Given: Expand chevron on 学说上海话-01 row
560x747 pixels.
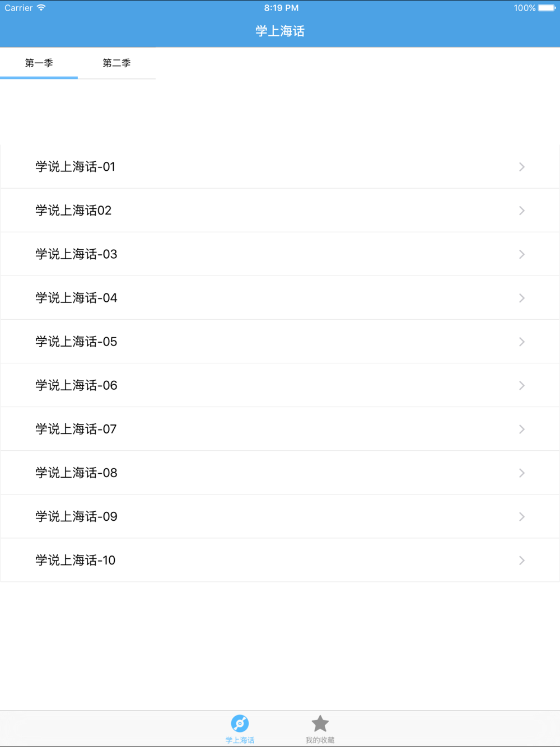Looking at the screenshot, I should tap(521, 167).
